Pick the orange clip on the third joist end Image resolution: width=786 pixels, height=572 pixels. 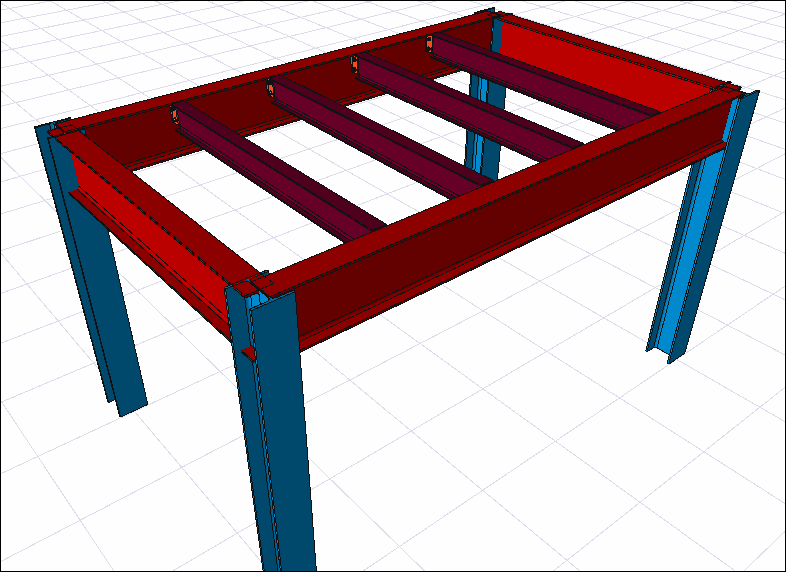pos(354,65)
